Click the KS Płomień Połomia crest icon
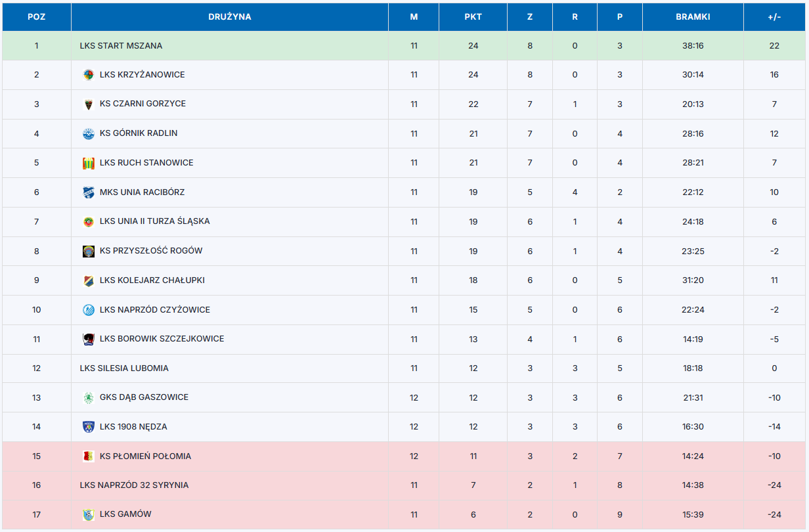809x532 pixels. point(88,456)
